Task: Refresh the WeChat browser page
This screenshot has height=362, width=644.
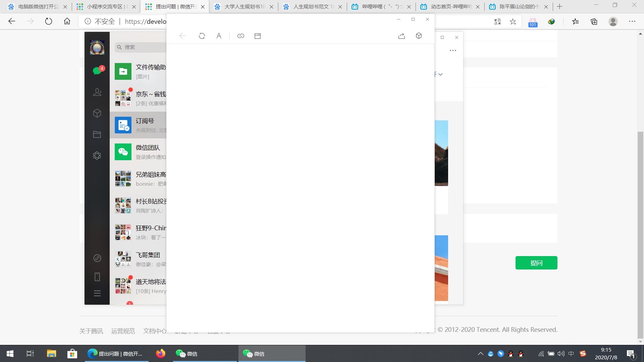Action: click(202, 36)
